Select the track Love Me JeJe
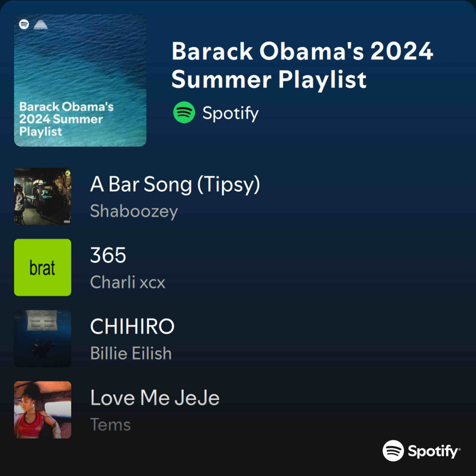 (x=155, y=398)
